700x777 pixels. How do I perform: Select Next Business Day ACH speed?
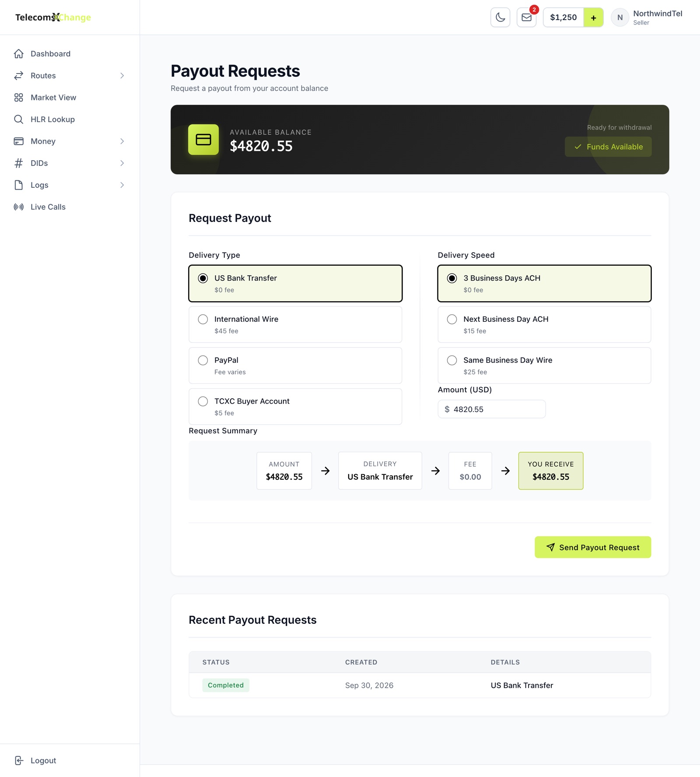pos(544,324)
